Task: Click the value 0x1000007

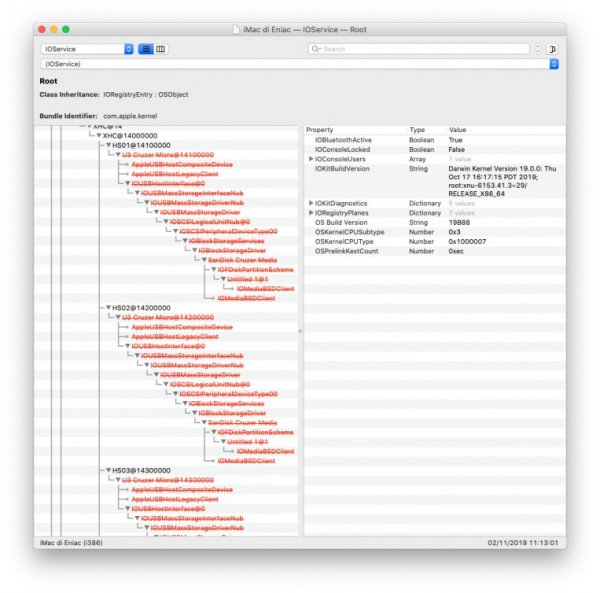Action: pos(467,242)
